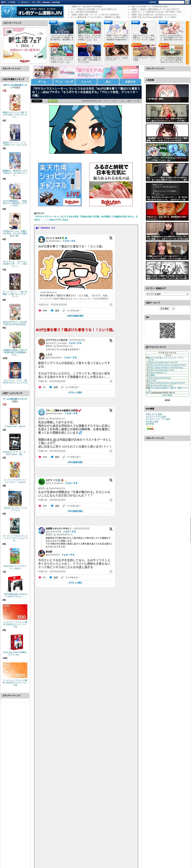Click はてなブックマークに追加 link
The height and width of the screenshot is (868, 191).
pyautogui.click(x=158, y=419)
